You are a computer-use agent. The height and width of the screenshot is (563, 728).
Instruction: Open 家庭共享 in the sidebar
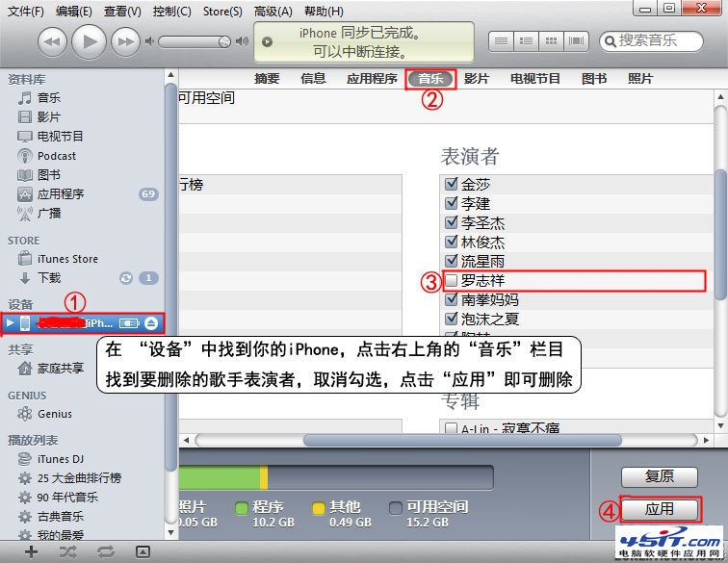pos(60,369)
